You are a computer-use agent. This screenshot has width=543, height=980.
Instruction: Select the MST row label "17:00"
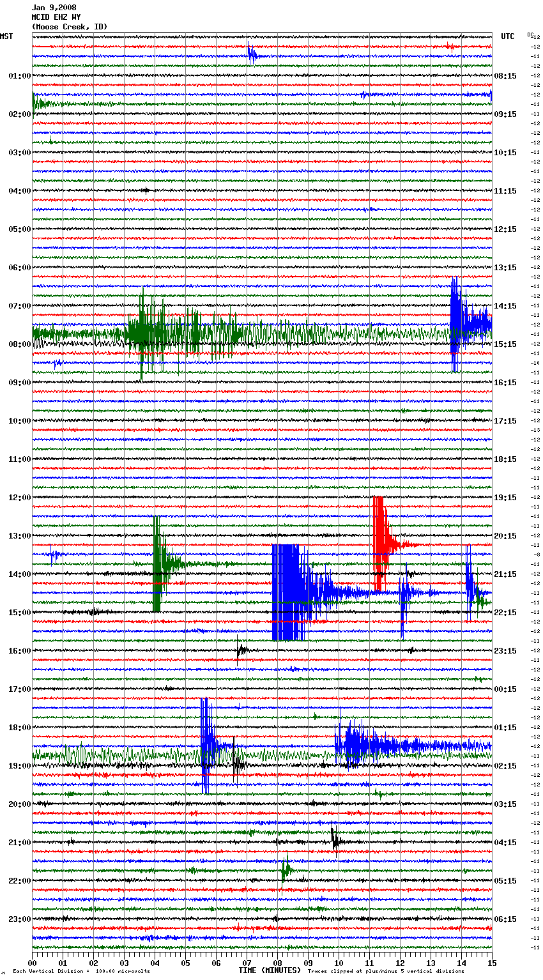(x=20, y=689)
